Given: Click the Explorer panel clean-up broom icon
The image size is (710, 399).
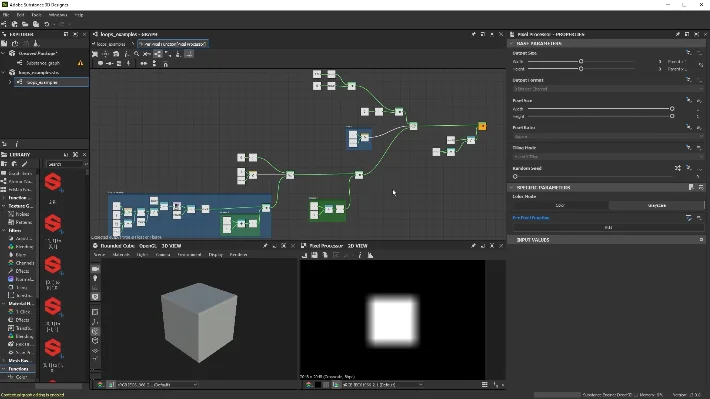Looking at the screenshot, I should tap(36, 43).
